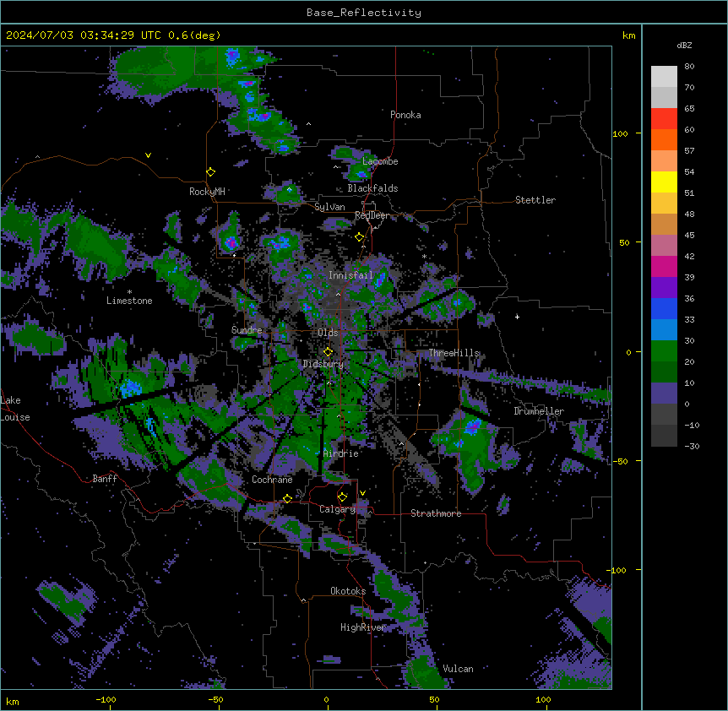Click the Banff town label
The width and height of the screenshot is (728, 711).
tap(105, 479)
